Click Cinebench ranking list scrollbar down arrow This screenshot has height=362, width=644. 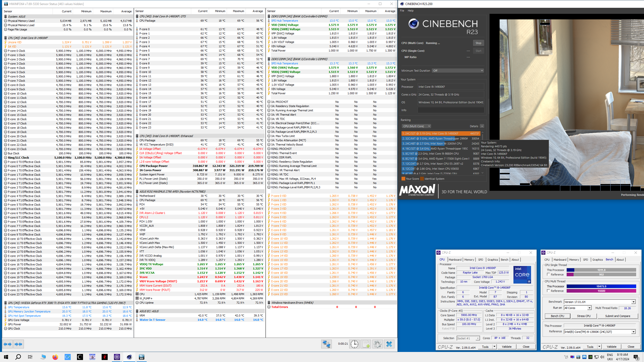coord(482,173)
